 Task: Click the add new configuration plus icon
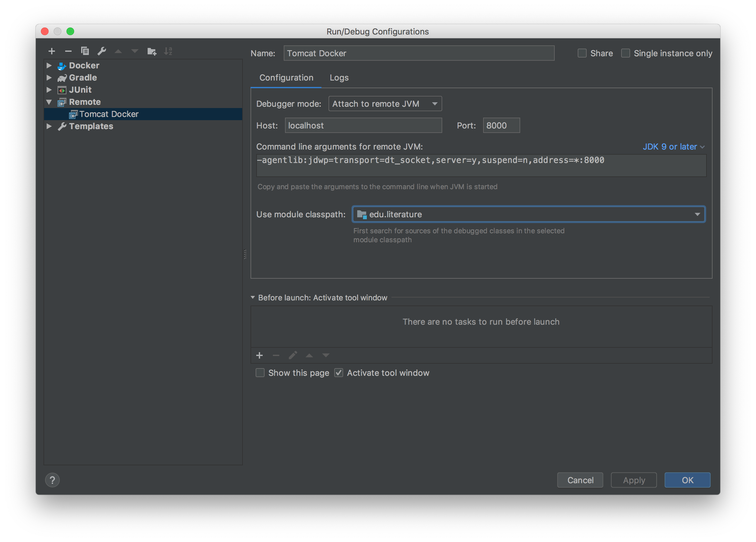[x=52, y=51]
